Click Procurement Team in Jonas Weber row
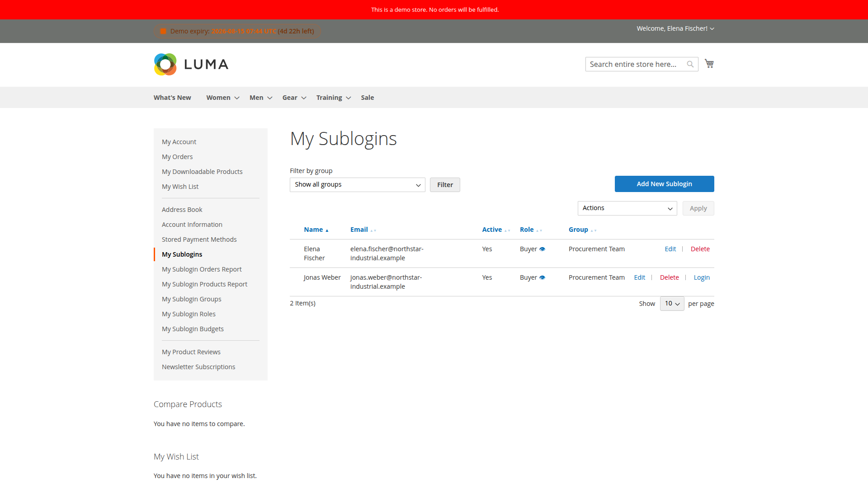The width and height of the screenshot is (868, 488). tap(596, 277)
